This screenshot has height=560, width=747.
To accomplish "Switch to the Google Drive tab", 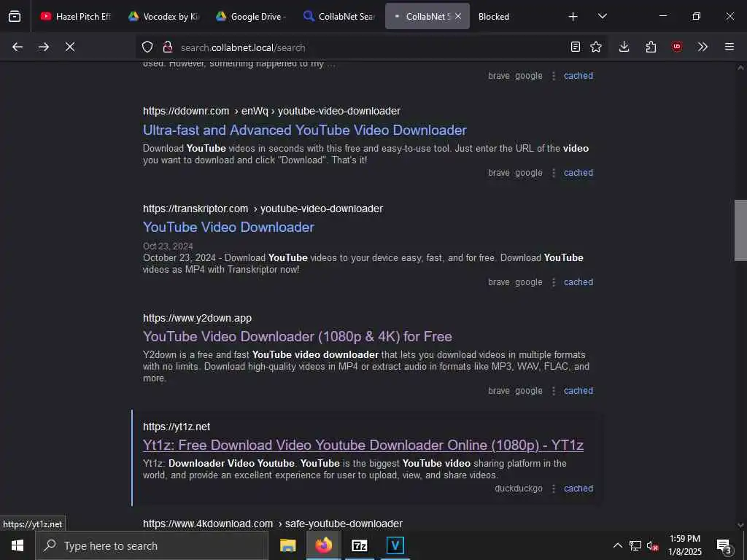I will 251,16.
